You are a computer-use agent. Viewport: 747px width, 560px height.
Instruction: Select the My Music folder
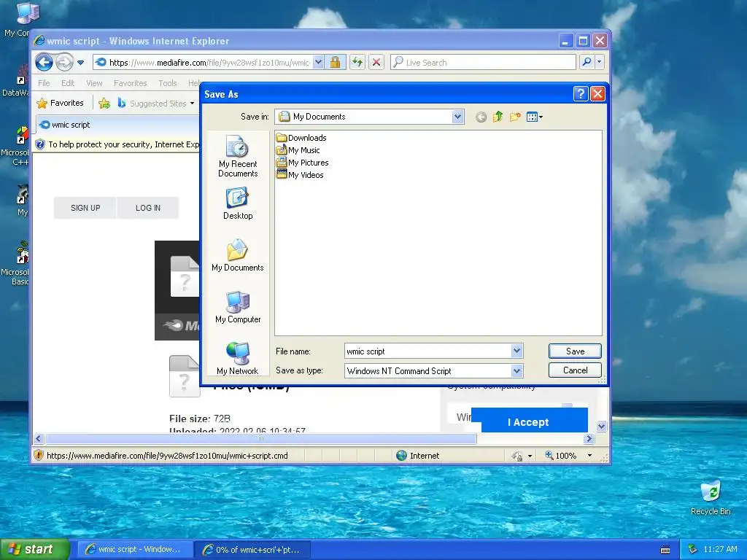pos(298,150)
